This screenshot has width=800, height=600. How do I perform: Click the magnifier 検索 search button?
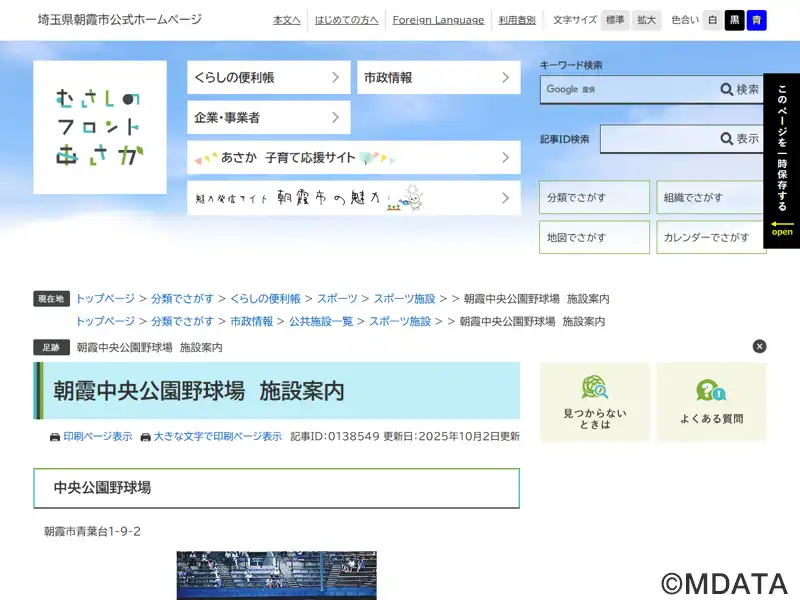740,90
